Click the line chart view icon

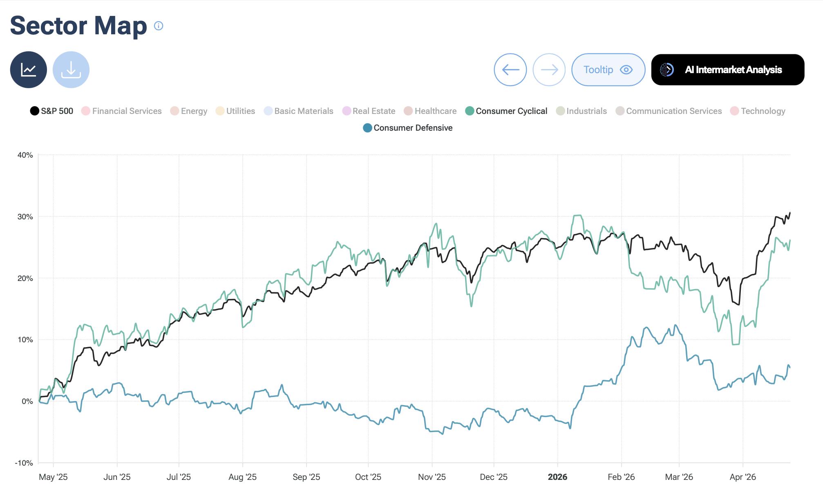[29, 70]
